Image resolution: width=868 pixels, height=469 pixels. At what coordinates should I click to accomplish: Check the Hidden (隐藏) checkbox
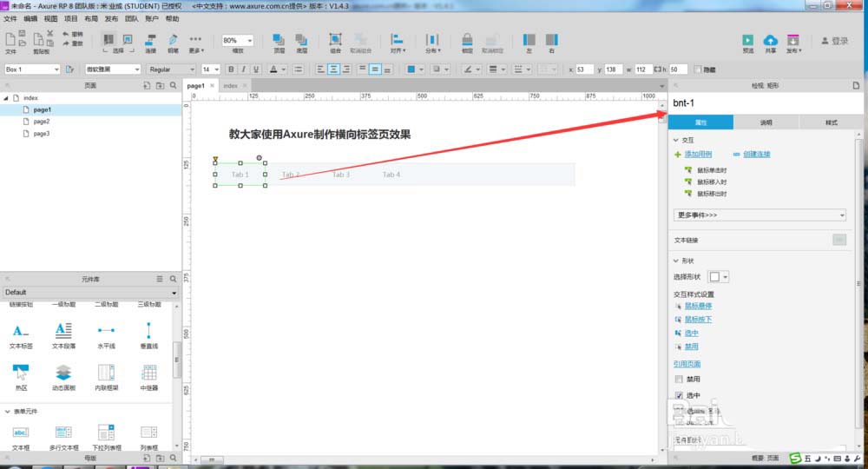[698, 69]
